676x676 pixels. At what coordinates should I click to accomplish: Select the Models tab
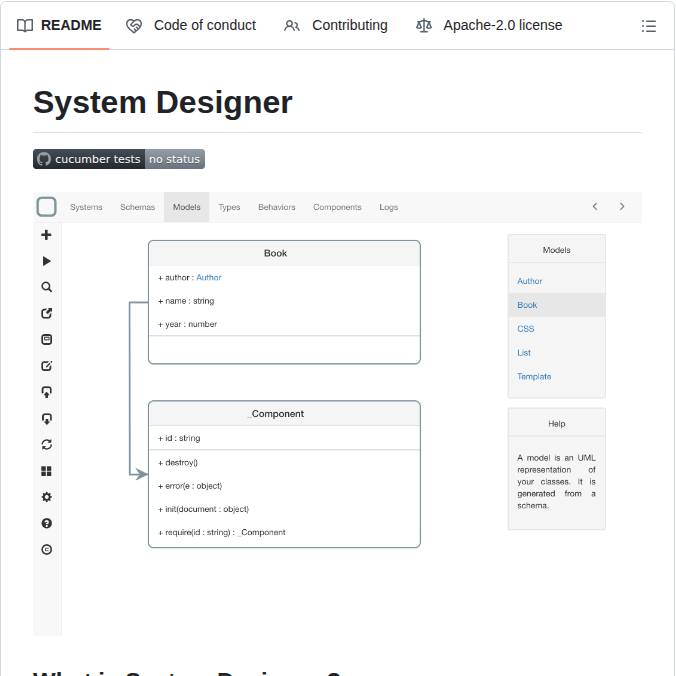point(187,207)
